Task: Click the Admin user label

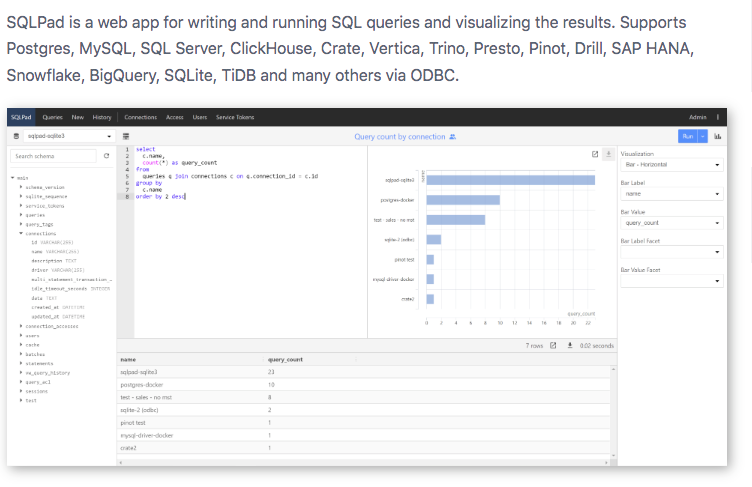Action: pos(698,117)
